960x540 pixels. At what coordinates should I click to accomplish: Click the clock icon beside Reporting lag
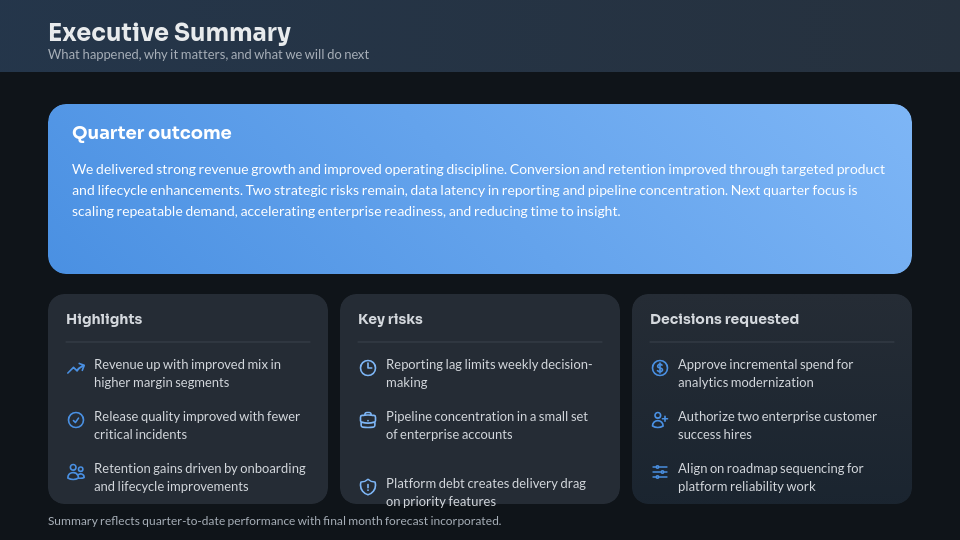click(367, 368)
